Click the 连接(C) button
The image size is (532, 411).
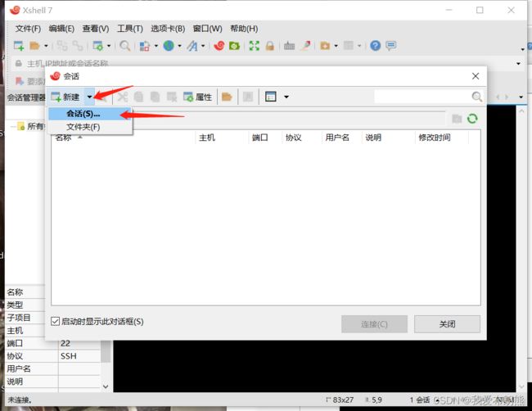(x=374, y=324)
